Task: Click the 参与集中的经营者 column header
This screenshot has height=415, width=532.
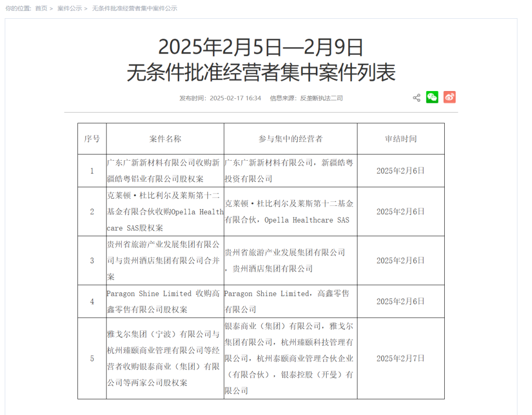Action: (290, 139)
